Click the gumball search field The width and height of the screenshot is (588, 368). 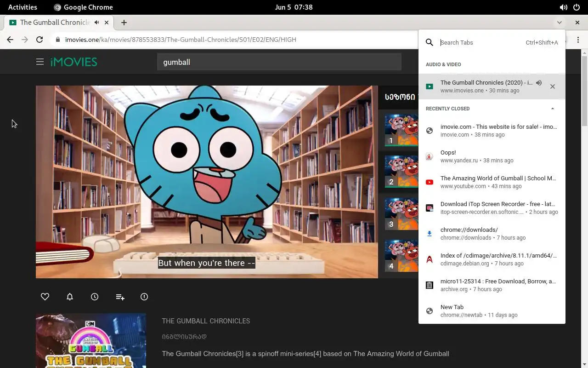click(279, 62)
